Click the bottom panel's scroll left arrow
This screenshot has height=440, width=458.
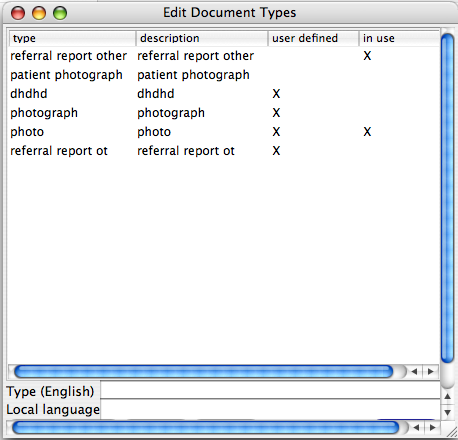tap(416, 427)
